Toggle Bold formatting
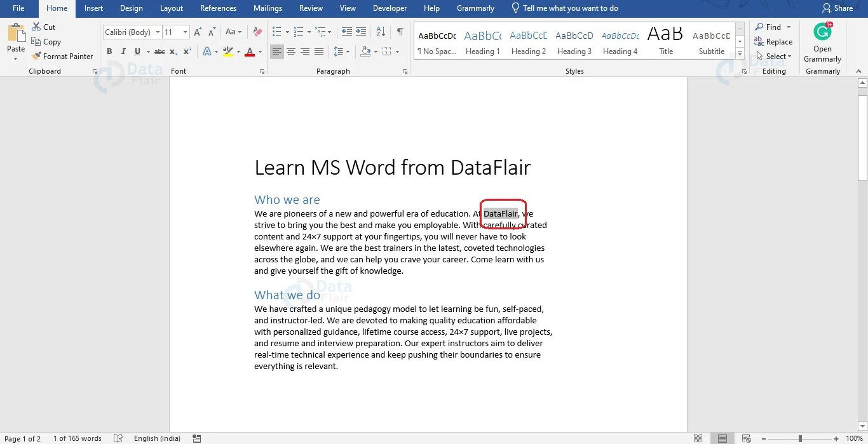 tap(109, 51)
